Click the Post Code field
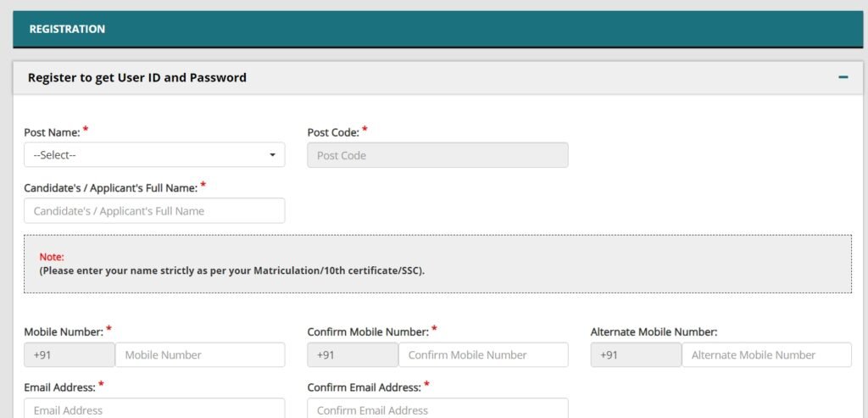Screen dimensions: 868x418 437,155
